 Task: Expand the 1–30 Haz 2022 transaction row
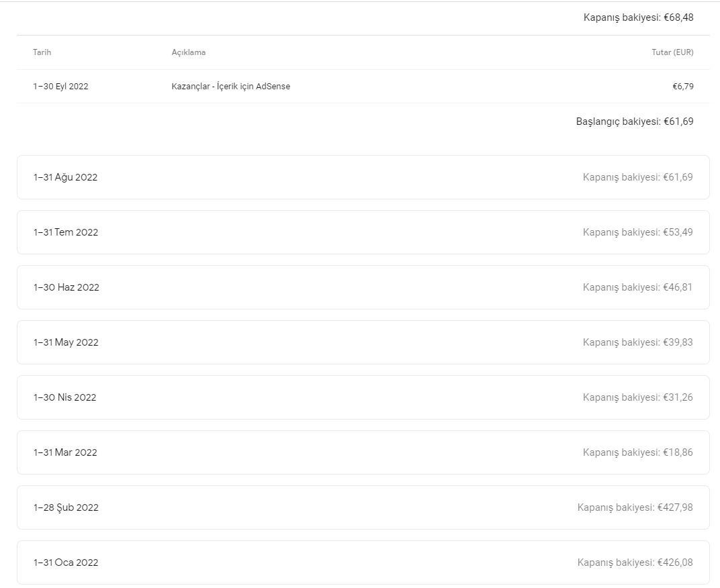pos(363,287)
